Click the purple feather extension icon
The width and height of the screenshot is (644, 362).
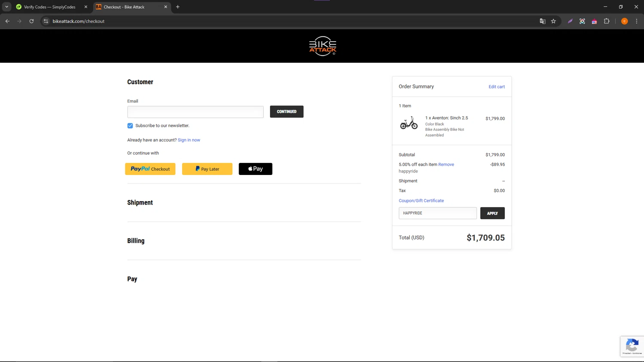tap(570, 21)
